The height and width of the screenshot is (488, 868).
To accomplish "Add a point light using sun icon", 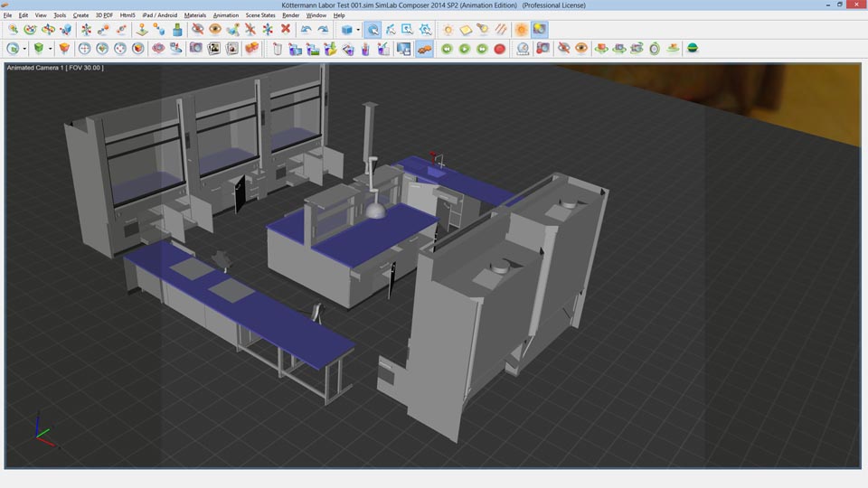I will (448, 30).
